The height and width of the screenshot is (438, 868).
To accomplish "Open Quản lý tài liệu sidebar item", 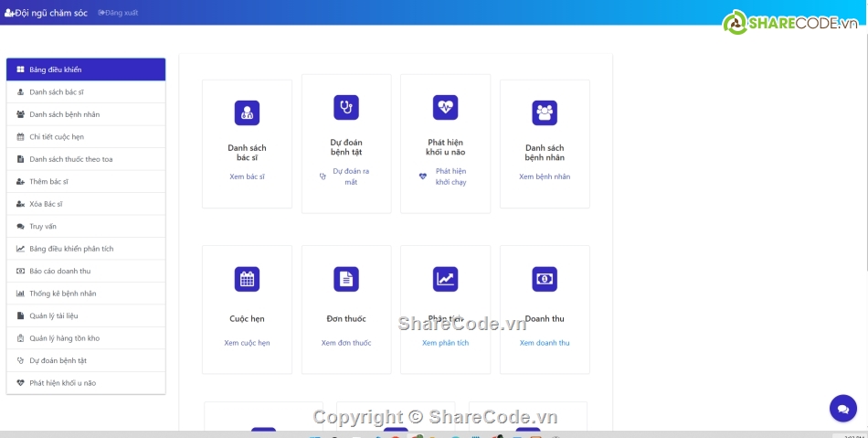I will (x=86, y=315).
